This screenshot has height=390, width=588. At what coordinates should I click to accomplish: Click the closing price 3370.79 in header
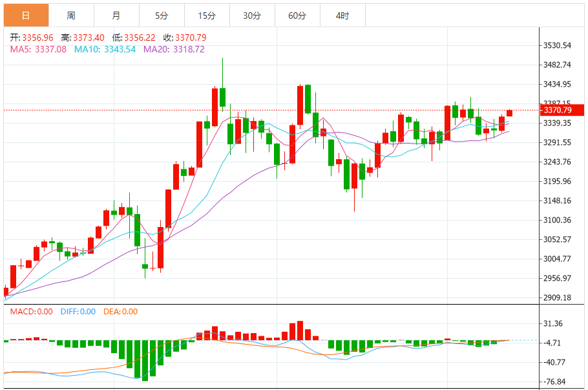(191, 38)
